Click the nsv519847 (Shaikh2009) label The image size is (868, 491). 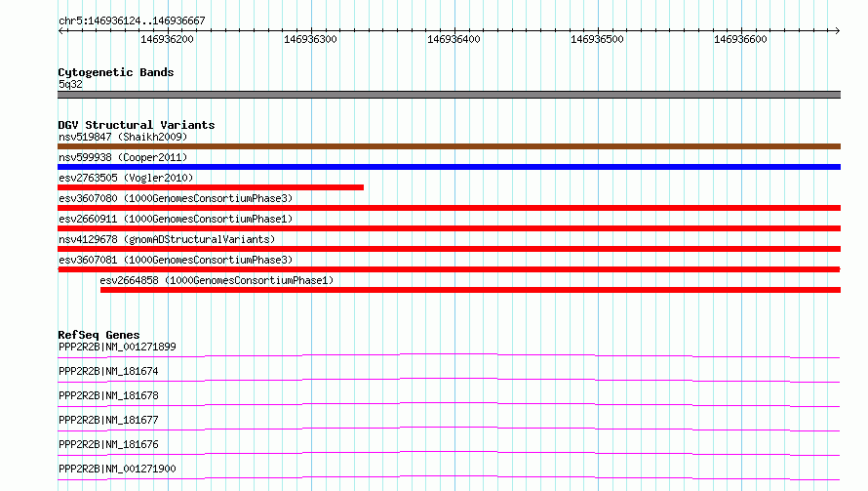coord(123,137)
